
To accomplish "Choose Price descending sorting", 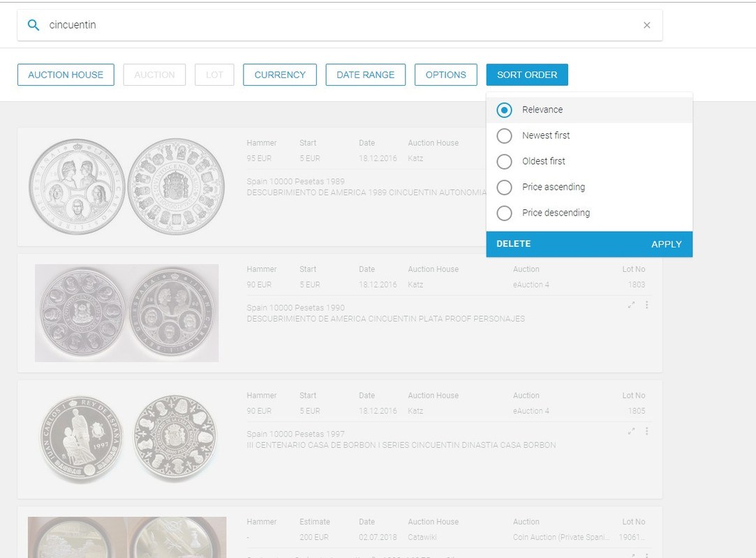I will click(504, 213).
